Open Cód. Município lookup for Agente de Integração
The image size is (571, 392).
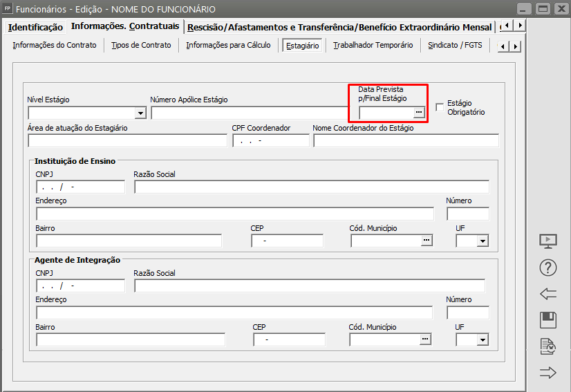point(425,339)
